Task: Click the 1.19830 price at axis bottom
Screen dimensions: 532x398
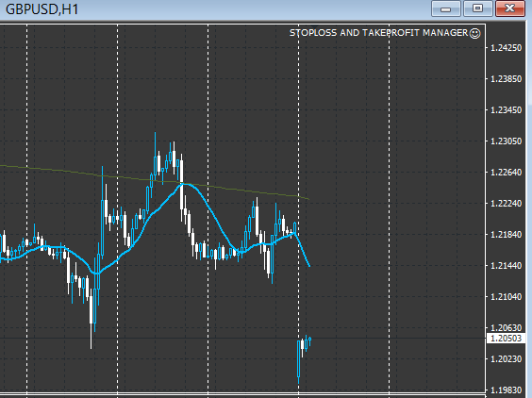Action: 506,390
